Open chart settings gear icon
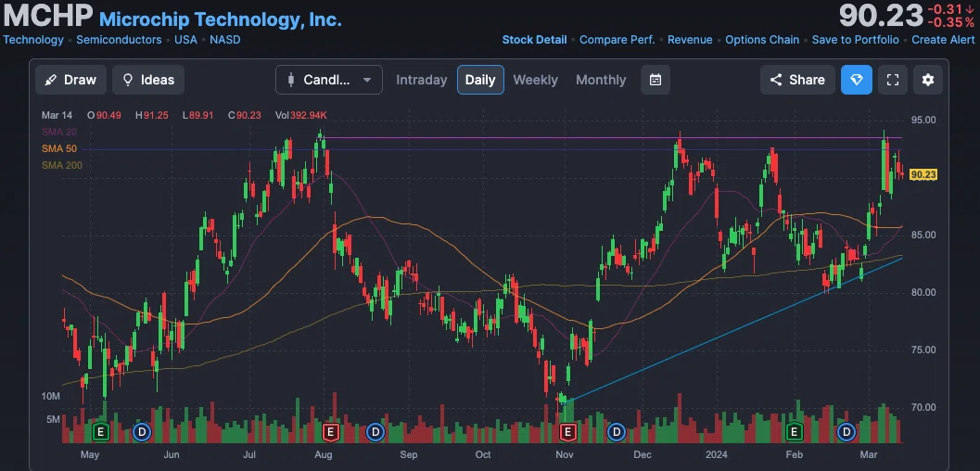The width and height of the screenshot is (980, 471). coord(928,80)
